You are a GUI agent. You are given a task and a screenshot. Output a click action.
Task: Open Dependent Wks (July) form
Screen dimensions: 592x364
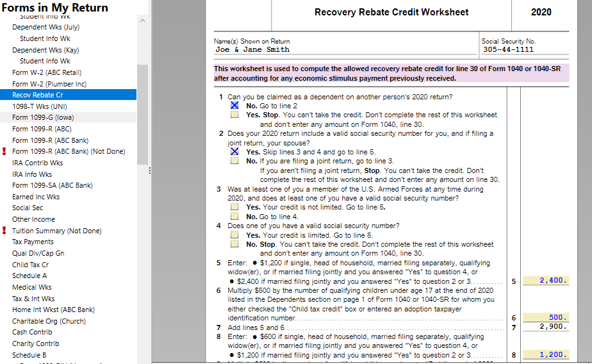(45, 27)
